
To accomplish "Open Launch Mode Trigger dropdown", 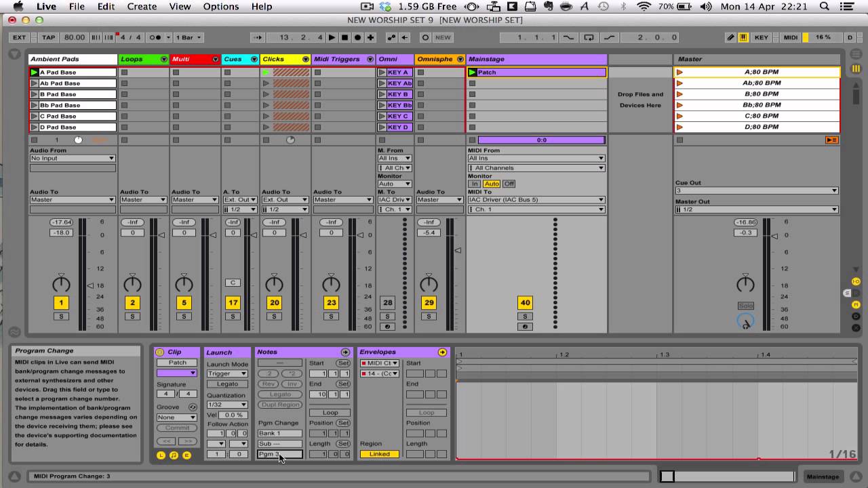I will 227,373.
